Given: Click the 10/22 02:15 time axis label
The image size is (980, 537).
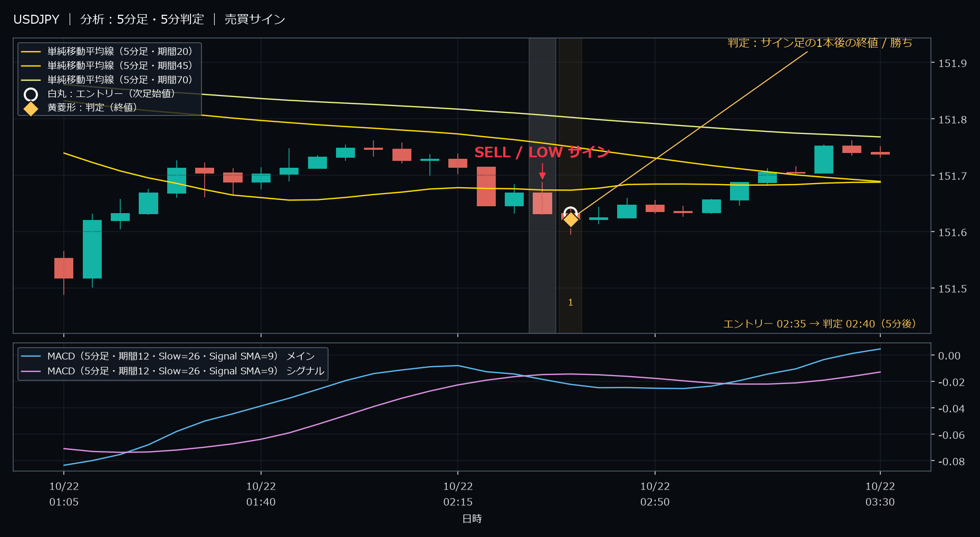Looking at the screenshot, I should point(458,494).
